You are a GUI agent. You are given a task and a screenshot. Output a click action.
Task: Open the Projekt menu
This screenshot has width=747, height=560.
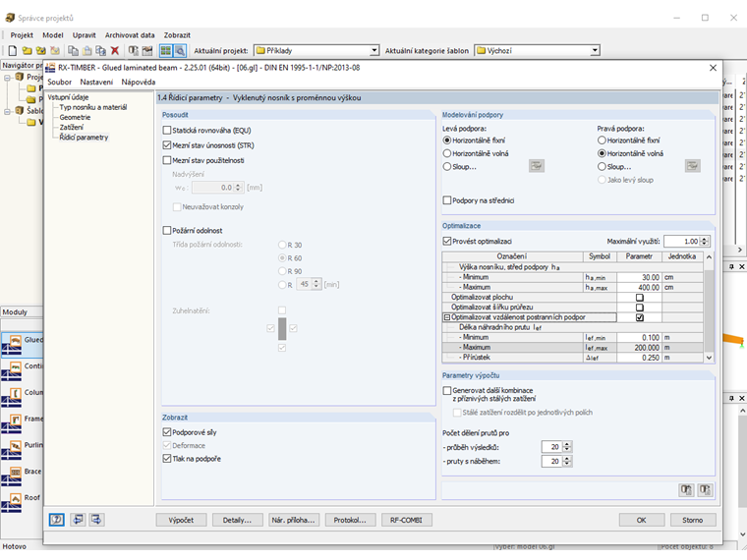22,35
